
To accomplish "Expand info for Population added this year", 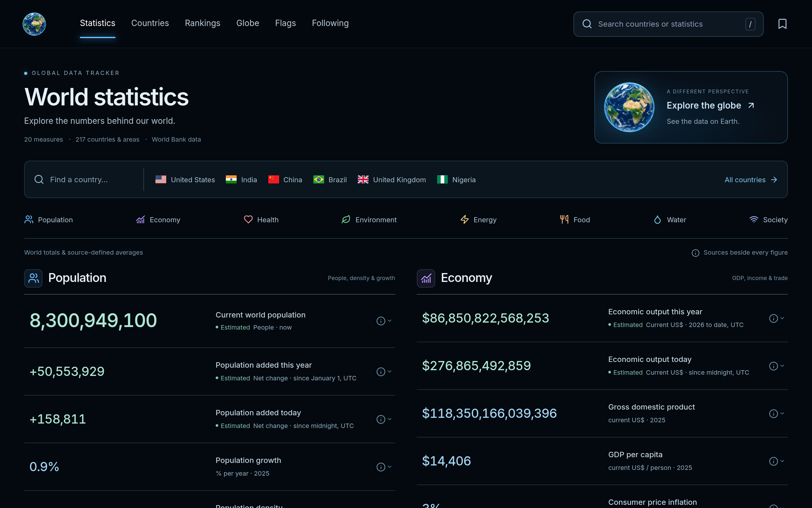I will pyautogui.click(x=384, y=371).
